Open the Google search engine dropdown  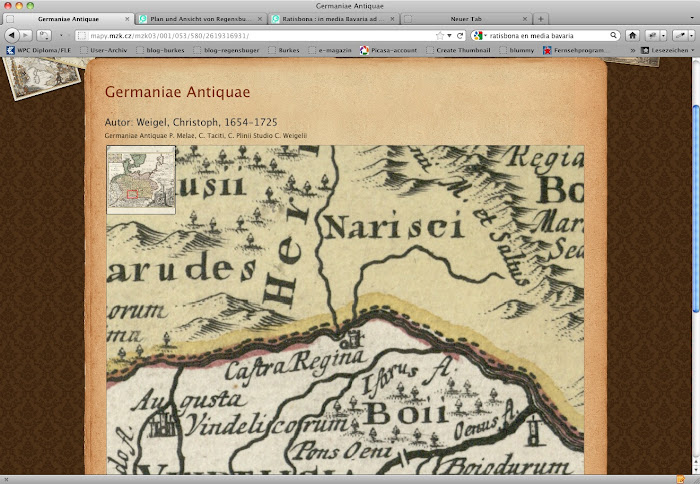click(x=479, y=35)
